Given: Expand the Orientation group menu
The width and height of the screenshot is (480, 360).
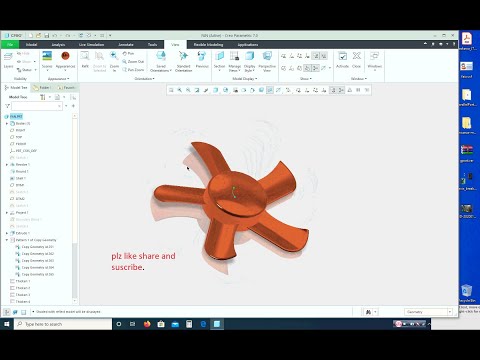Looking at the screenshot, I should [x=144, y=79].
